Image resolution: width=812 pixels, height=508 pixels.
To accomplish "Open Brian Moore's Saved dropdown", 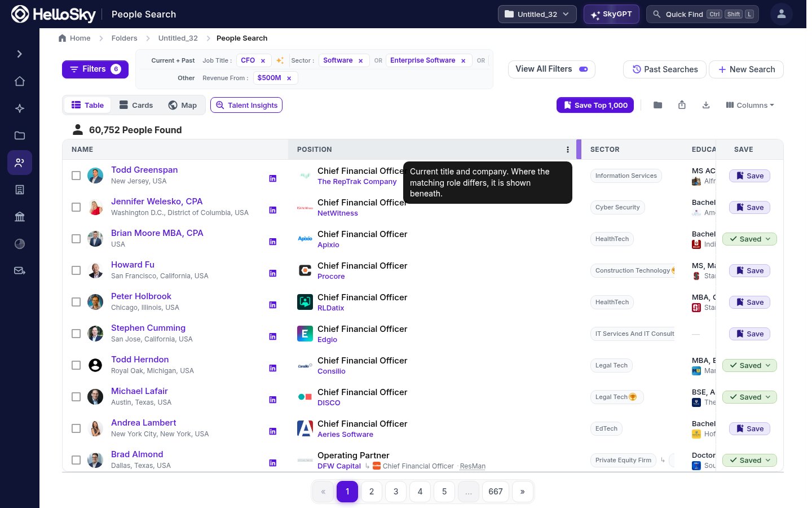I will pos(749,239).
